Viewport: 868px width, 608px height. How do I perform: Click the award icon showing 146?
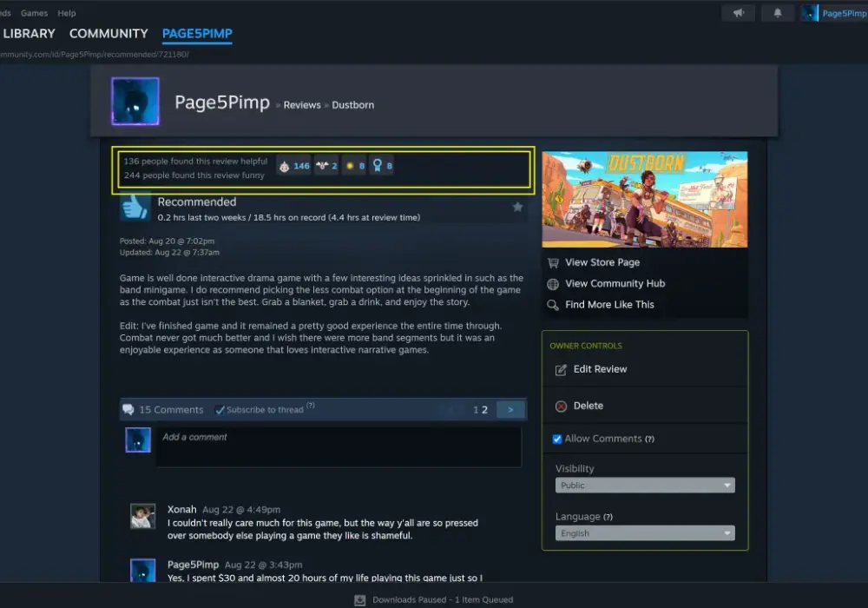coord(294,166)
